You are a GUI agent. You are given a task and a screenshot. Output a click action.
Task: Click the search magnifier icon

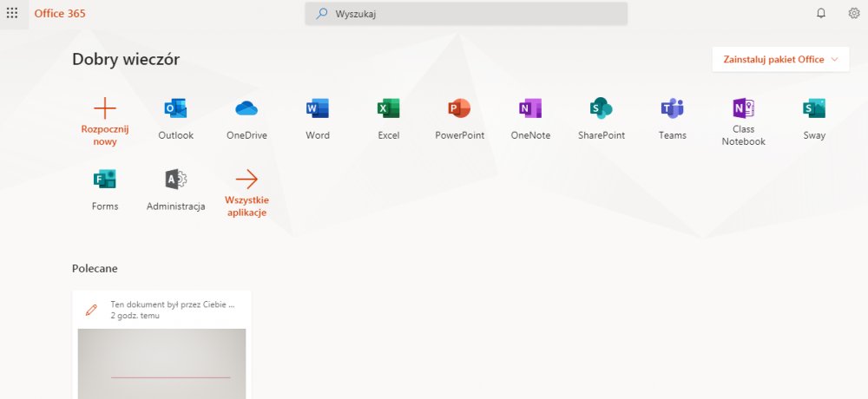322,14
